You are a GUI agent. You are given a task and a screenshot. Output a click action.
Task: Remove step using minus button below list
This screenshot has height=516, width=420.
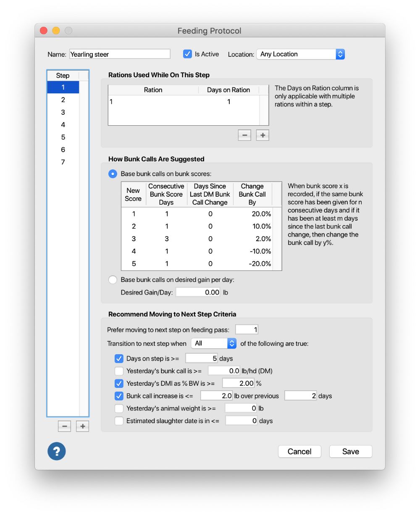click(x=65, y=426)
